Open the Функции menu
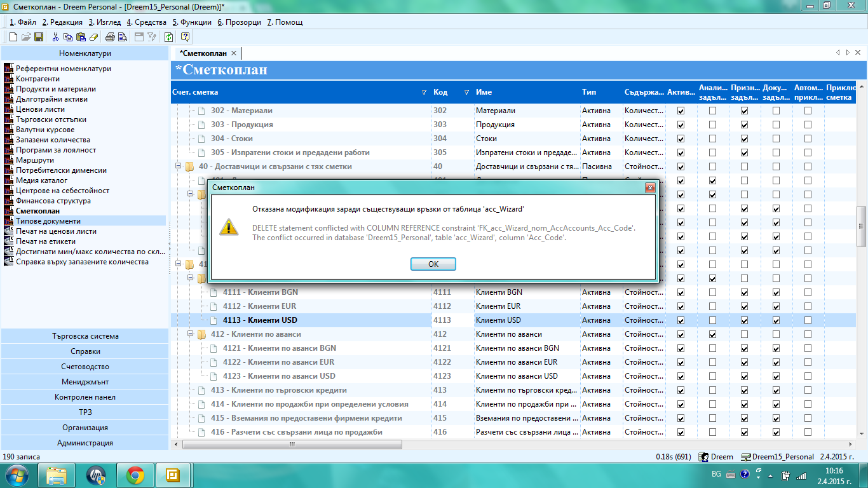The width and height of the screenshot is (868, 488). pyautogui.click(x=192, y=22)
